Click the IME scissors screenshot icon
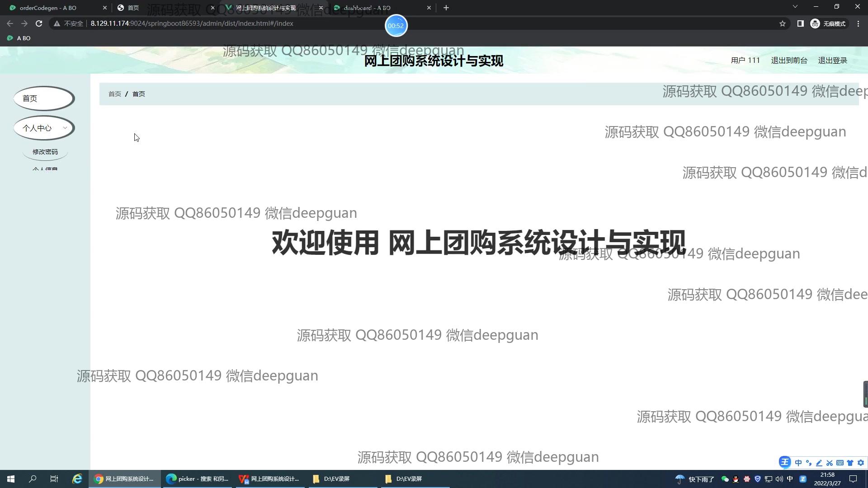This screenshot has height=488, width=868. coord(830,463)
